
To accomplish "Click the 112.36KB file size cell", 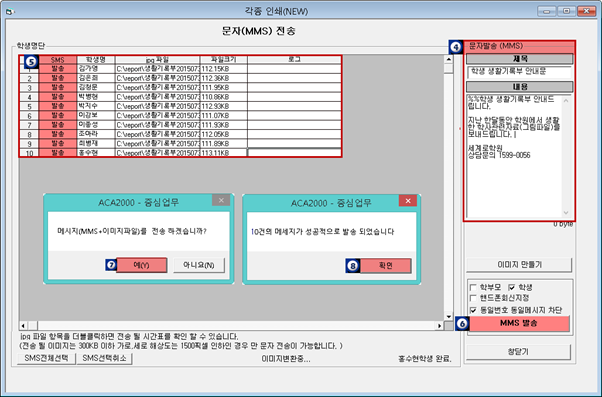I will click(x=223, y=78).
